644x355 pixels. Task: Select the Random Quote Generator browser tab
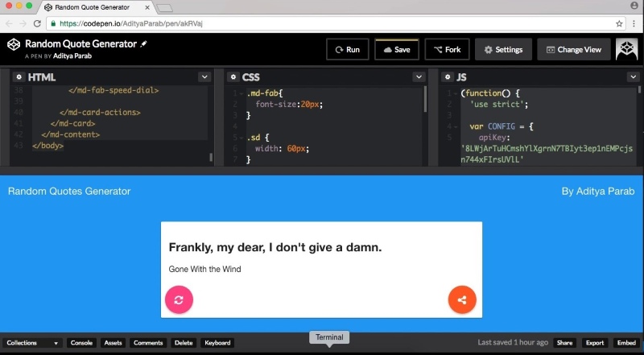point(97,7)
